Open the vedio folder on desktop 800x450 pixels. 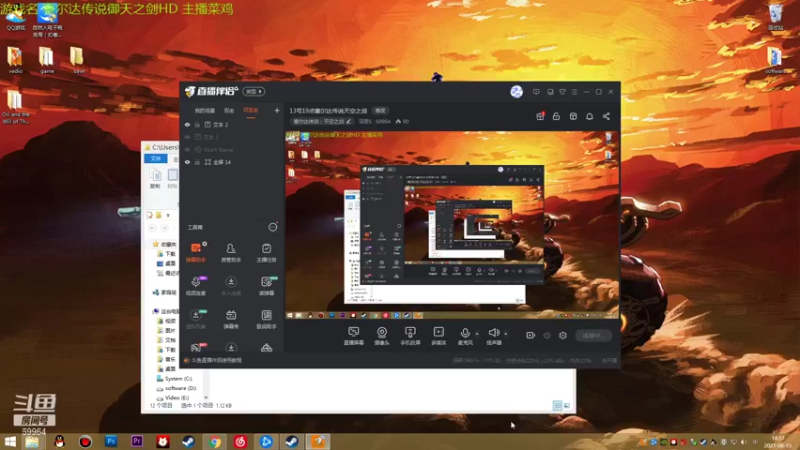point(15,60)
